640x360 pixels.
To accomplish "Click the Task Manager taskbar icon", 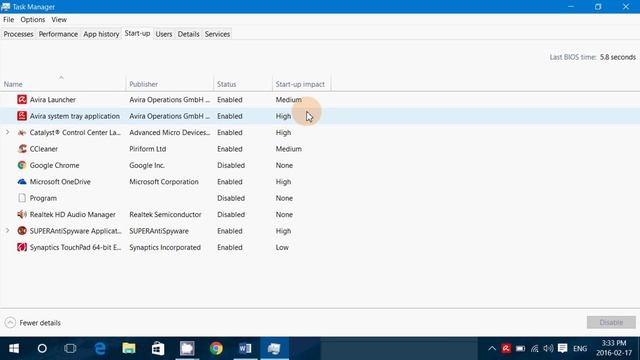I will click(x=274, y=349).
